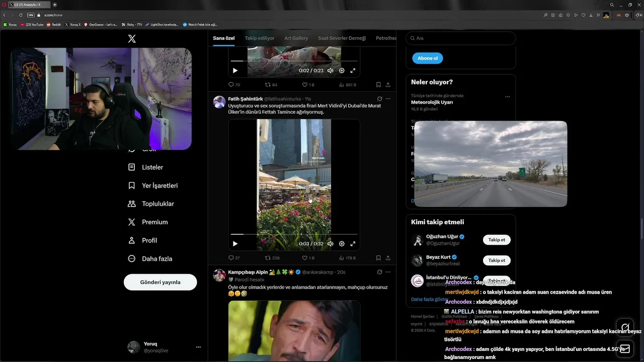Image resolution: width=644 pixels, height=362 pixels.
Task: Switch to the Art Gallery tab
Action: click(296, 38)
